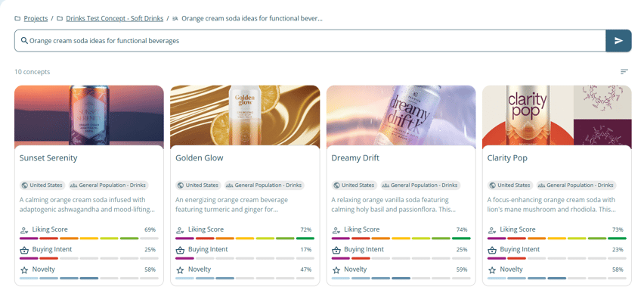Click Dreamy Drift 59% novelty value

point(462,270)
